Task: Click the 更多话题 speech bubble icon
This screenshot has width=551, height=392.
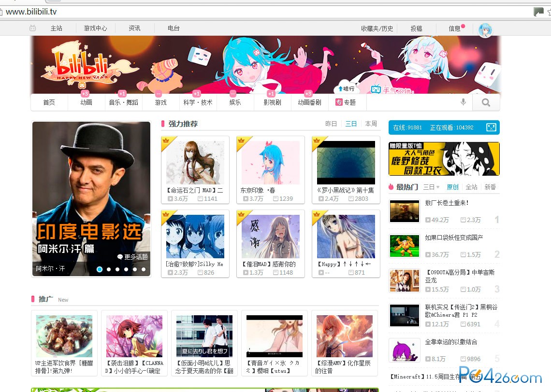Action: coord(120,257)
